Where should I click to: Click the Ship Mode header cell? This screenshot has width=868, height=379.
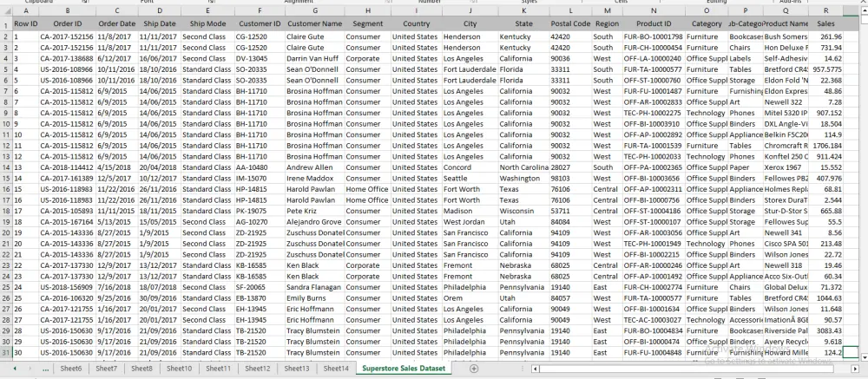(207, 23)
